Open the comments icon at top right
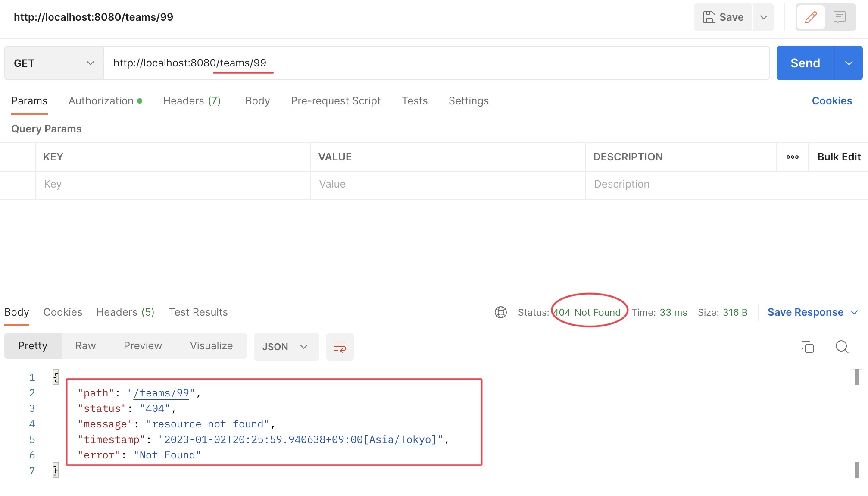Image resolution: width=868 pixels, height=496 pixels. pyautogui.click(x=839, y=17)
